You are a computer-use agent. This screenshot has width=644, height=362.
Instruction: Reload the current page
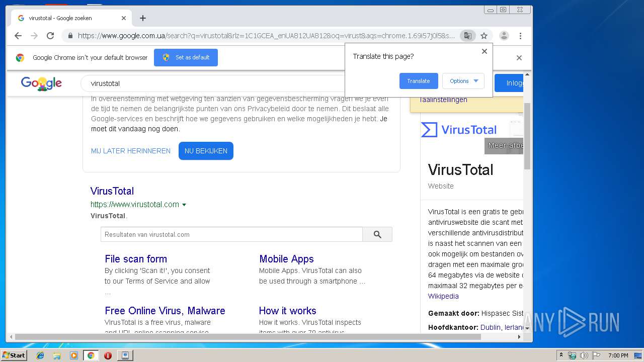point(50,36)
